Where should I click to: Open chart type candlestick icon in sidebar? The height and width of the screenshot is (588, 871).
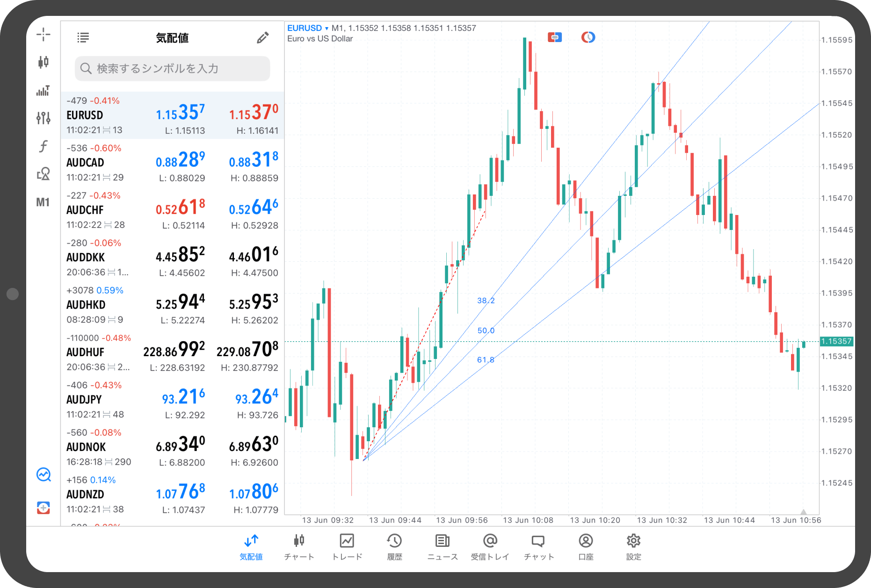click(x=43, y=62)
